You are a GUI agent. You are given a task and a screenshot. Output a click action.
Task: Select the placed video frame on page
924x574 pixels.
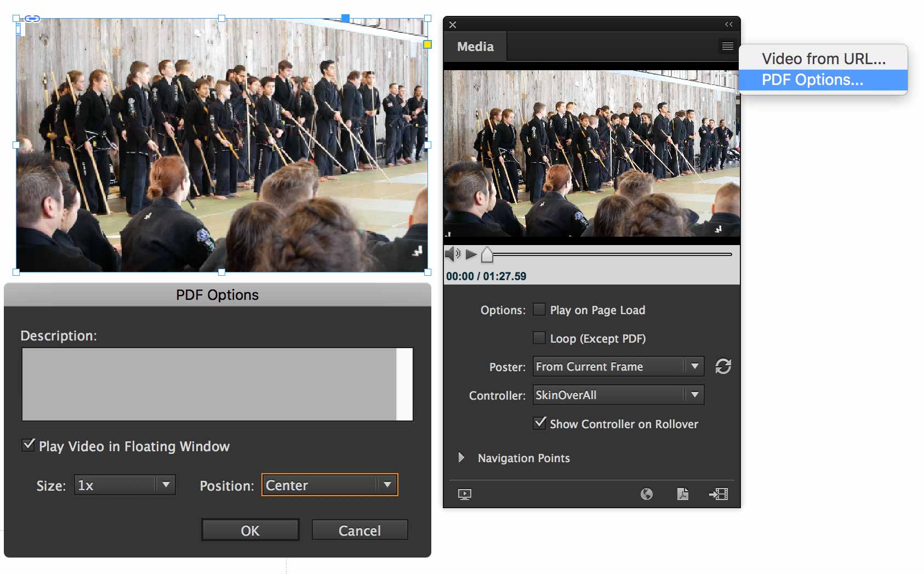tap(222, 145)
